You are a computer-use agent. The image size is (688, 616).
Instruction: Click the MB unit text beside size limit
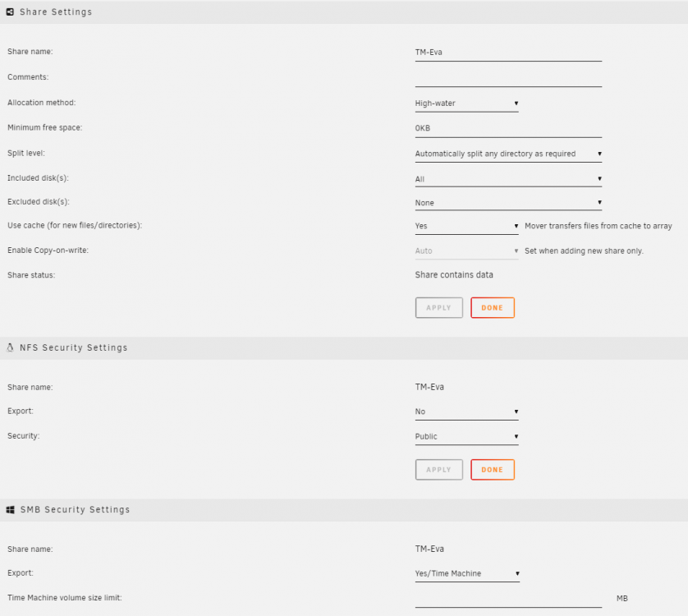(x=621, y=599)
